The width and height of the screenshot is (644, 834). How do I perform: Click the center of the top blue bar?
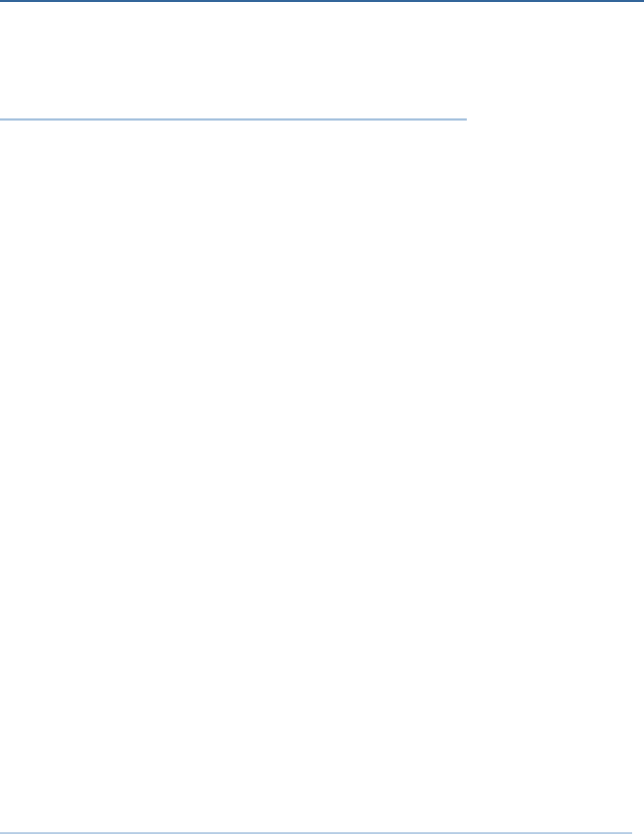tap(322, 1)
